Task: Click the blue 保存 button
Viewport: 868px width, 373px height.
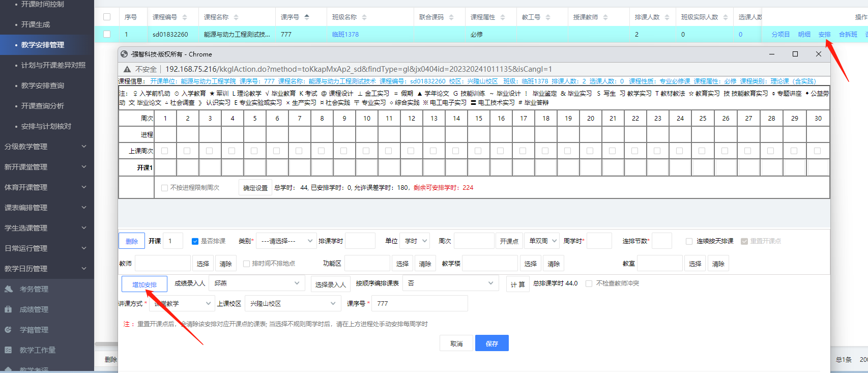Action: click(x=491, y=343)
